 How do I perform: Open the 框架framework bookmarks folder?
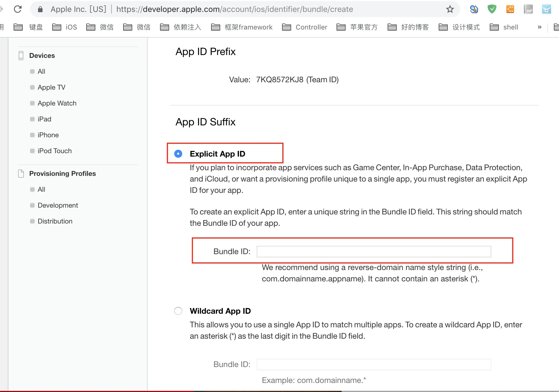[242, 27]
